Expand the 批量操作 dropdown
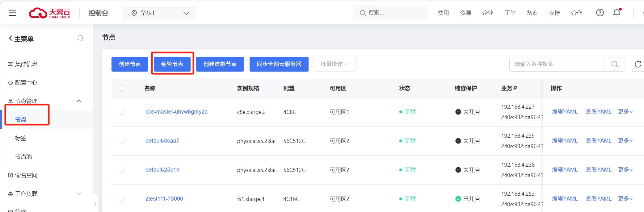 tap(334, 64)
